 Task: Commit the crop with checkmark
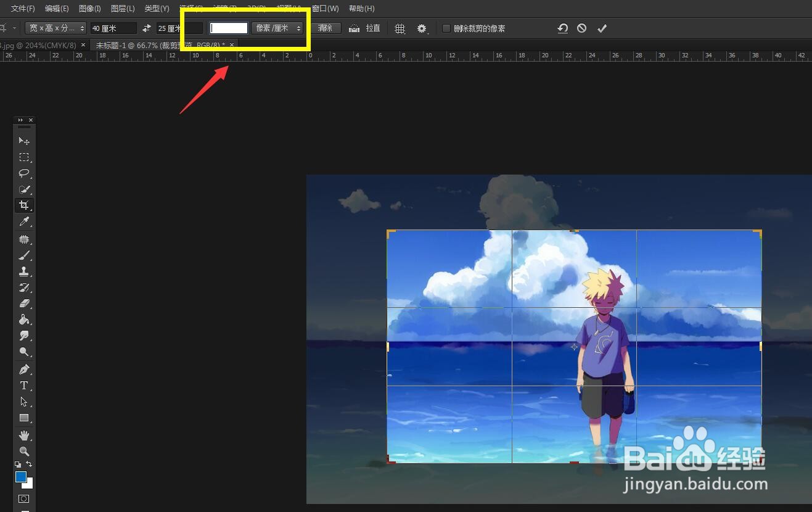[602, 28]
